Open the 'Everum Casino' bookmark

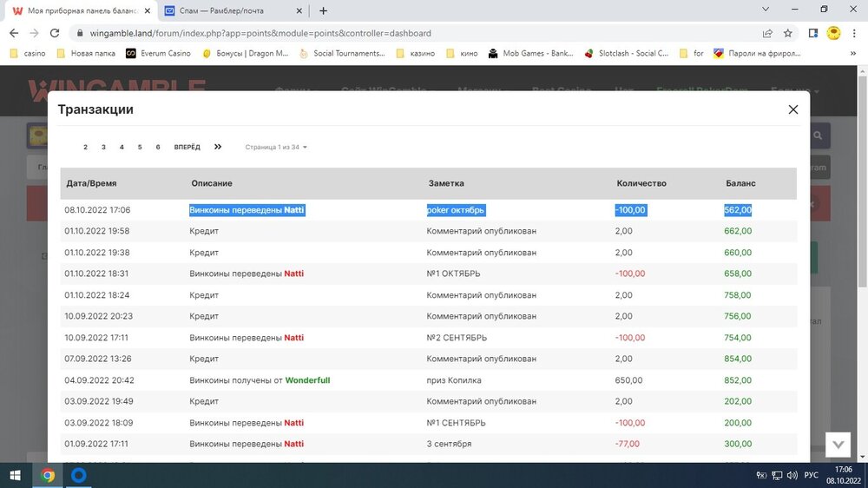[157, 53]
